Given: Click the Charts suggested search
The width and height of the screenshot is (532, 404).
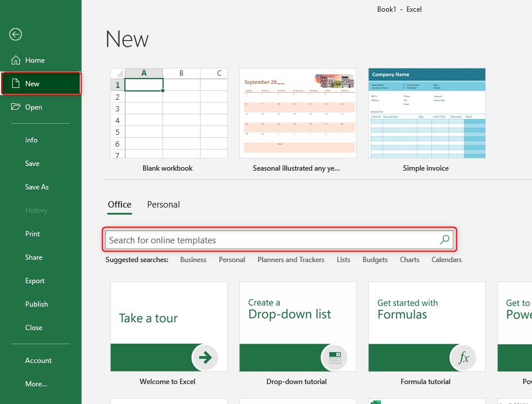Looking at the screenshot, I should tap(409, 259).
